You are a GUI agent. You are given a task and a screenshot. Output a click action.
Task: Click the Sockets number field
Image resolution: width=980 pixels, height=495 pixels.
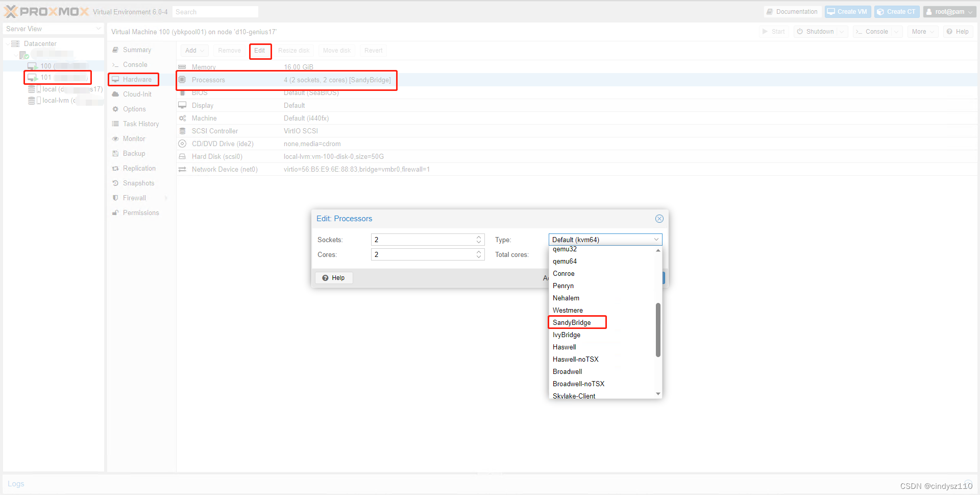(x=423, y=240)
